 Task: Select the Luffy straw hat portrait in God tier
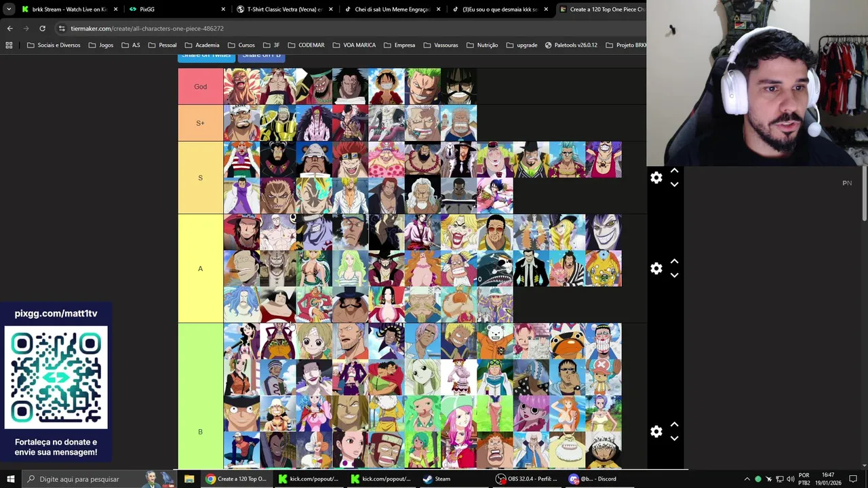[387, 87]
